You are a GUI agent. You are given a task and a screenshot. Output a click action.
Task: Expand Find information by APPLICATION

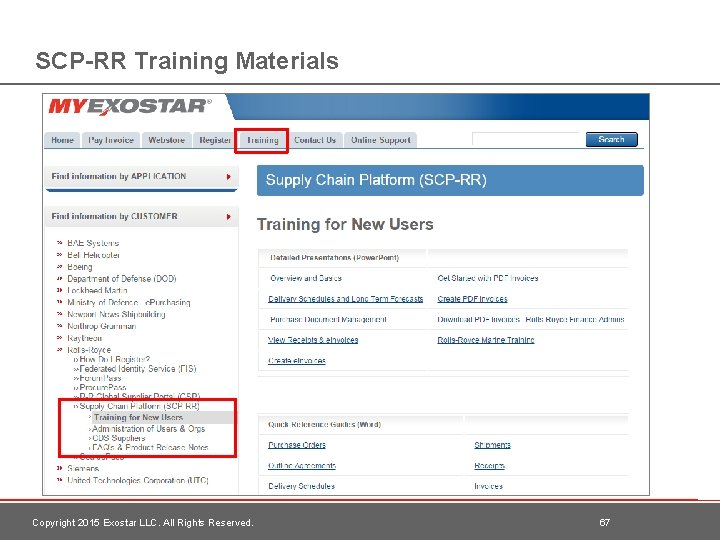pos(141,177)
